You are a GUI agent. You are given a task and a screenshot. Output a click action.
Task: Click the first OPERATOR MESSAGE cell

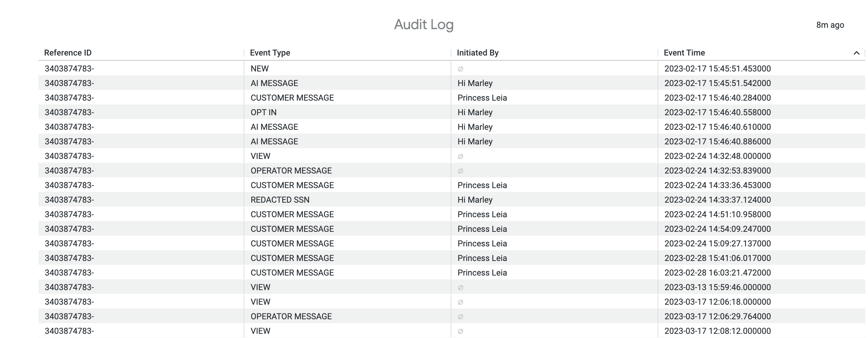click(x=291, y=170)
